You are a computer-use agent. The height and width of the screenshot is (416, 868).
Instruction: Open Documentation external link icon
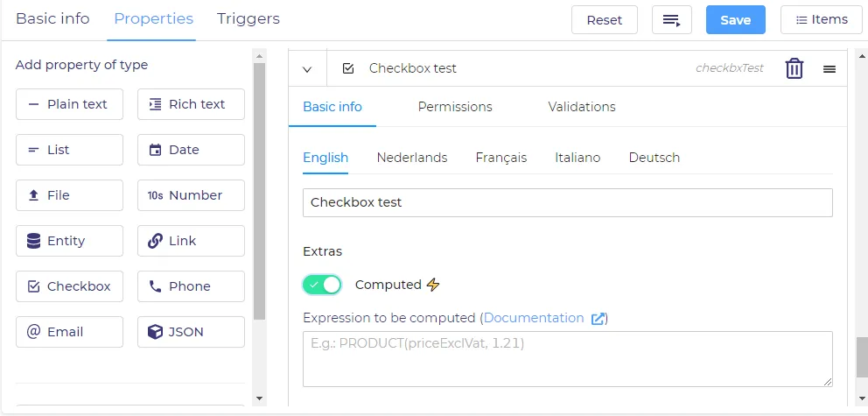coord(598,319)
